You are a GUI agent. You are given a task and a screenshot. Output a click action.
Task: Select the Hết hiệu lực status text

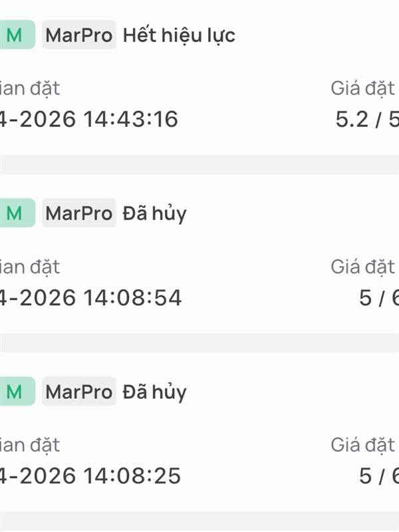pyautogui.click(x=179, y=35)
